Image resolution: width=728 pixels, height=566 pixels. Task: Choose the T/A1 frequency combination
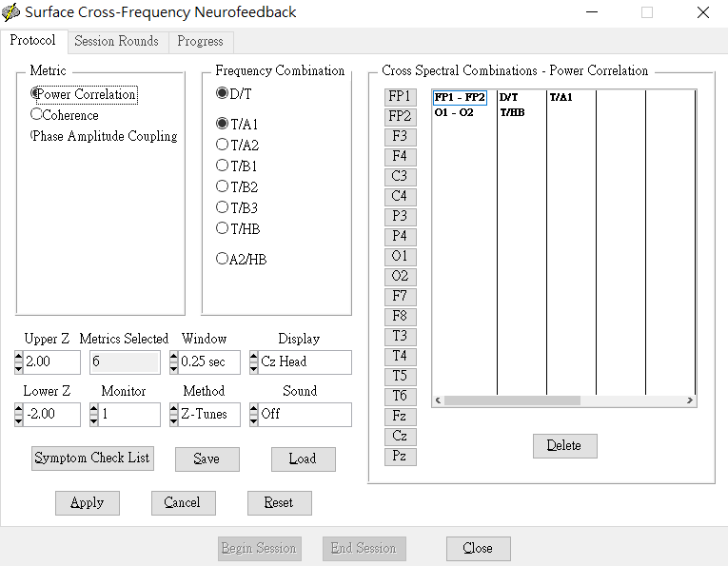[237, 124]
